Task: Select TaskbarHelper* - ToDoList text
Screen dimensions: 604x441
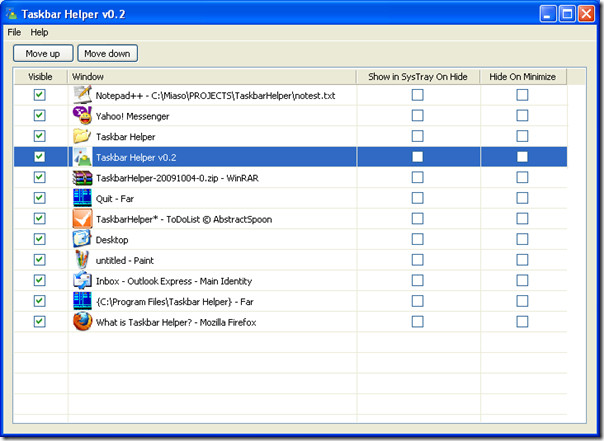Action: (x=184, y=219)
